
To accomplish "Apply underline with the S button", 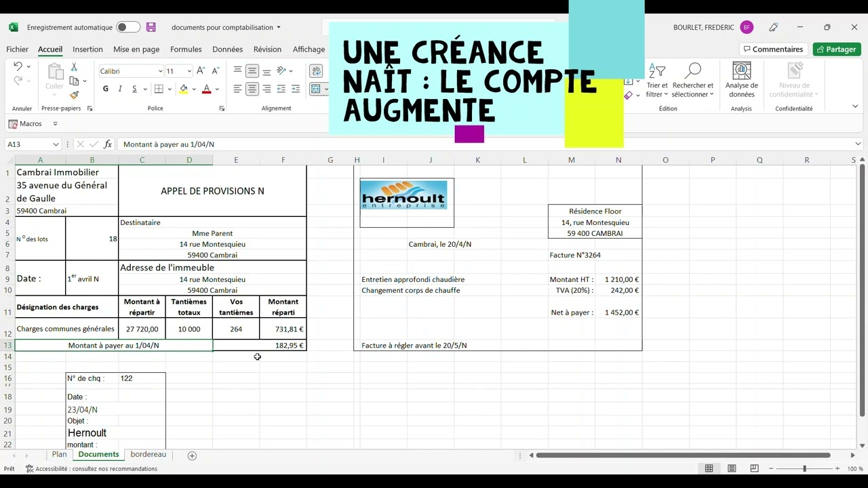I will tap(134, 89).
